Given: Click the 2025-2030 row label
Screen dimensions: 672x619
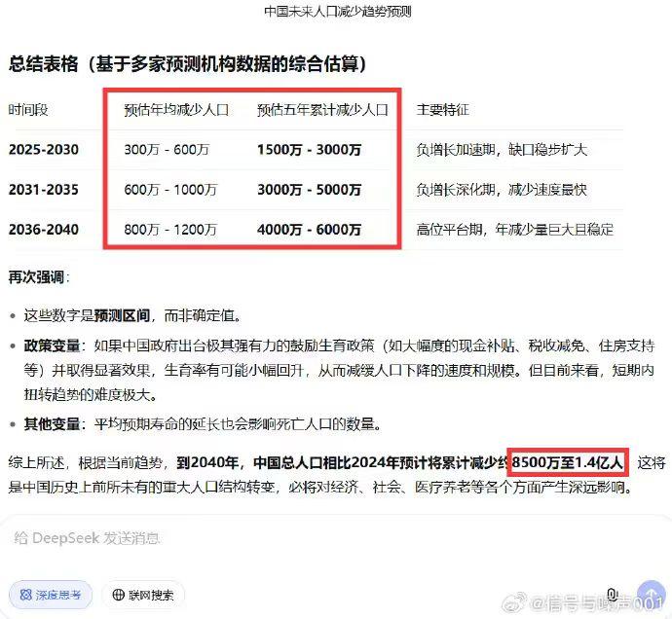Looking at the screenshot, I should [44, 150].
